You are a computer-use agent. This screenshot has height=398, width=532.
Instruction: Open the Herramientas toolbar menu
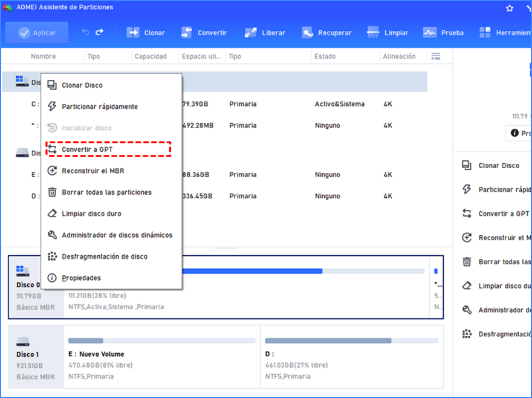click(x=505, y=33)
